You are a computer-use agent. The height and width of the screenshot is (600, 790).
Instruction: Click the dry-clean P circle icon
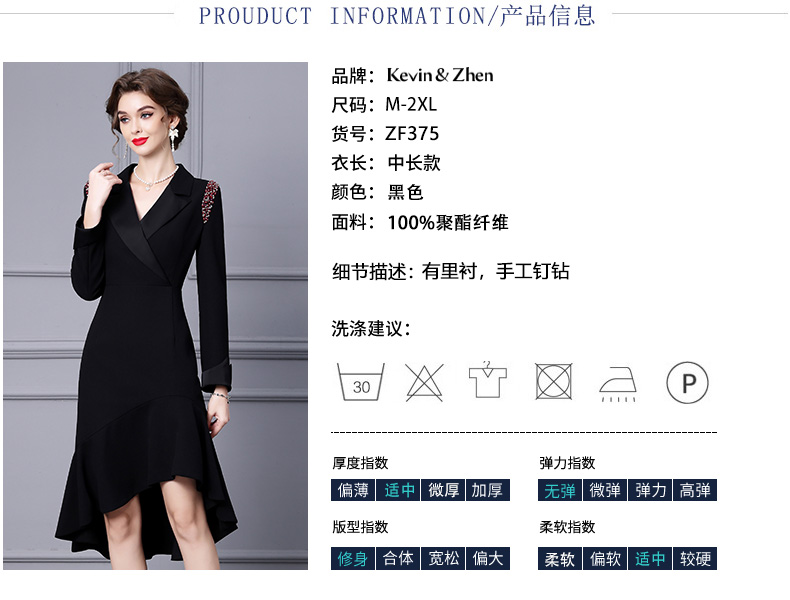pyautogui.click(x=687, y=382)
